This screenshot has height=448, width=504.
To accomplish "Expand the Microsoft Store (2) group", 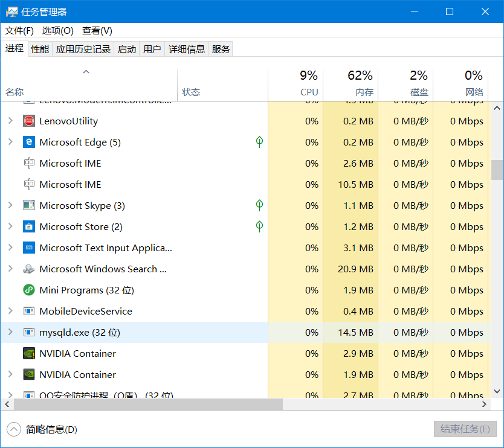I will click(10, 226).
